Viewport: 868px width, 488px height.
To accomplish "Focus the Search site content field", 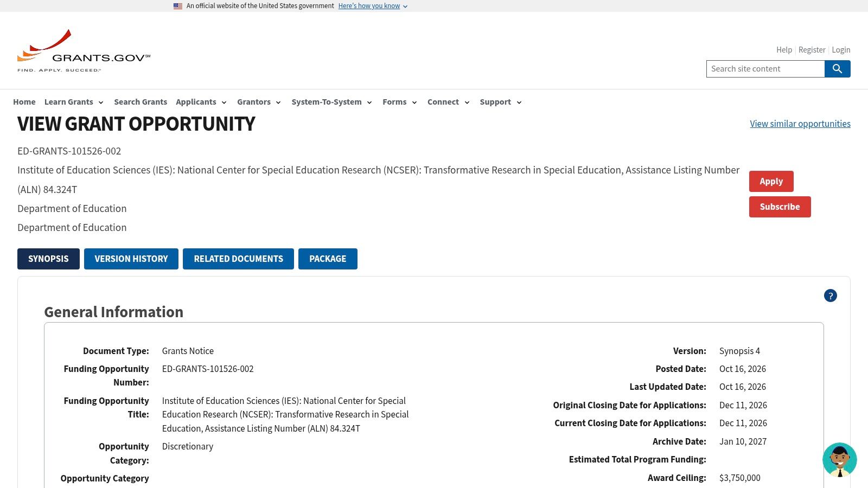I will click(x=765, y=69).
